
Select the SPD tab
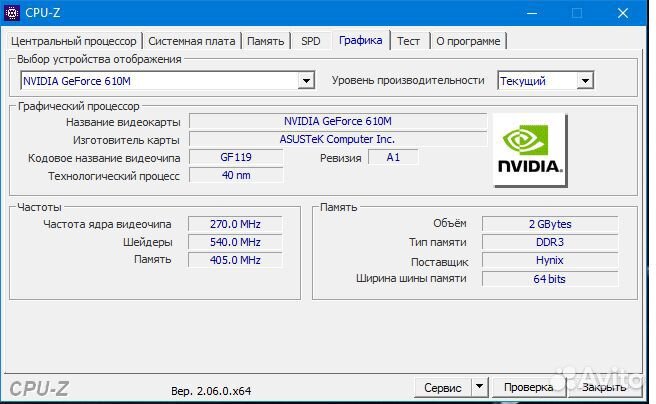pyautogui.click(x=311, y=41)
